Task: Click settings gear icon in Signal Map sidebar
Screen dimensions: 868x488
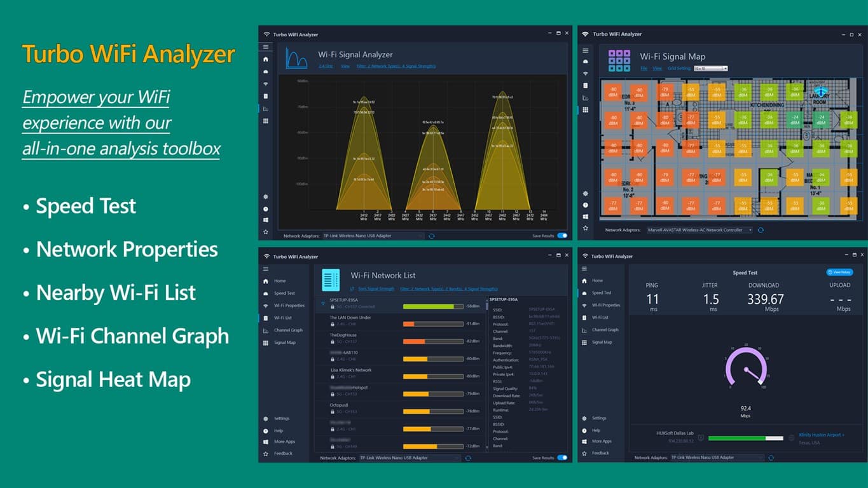Action: 585,193
